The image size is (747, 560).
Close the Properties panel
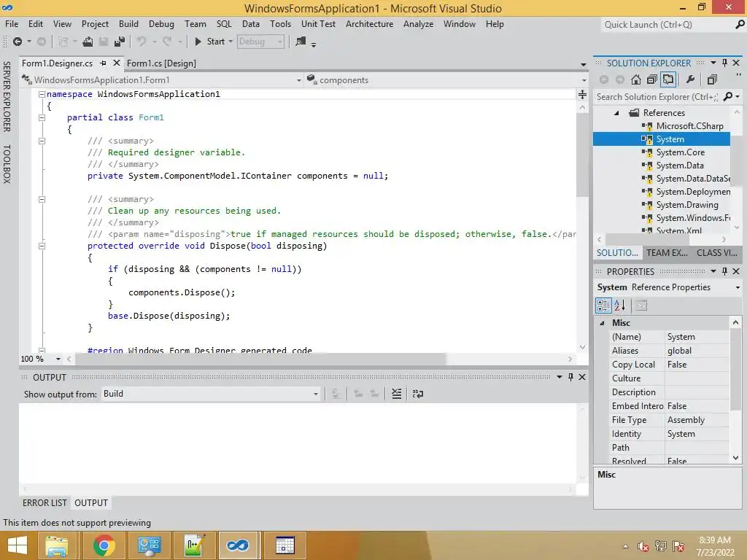(x=736, y=271)
